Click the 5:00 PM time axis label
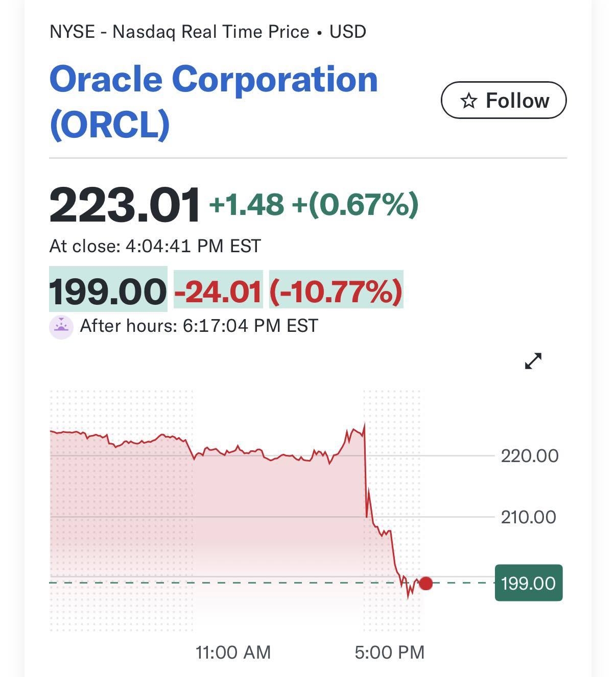This screenshot has height=677, width=616. tap(390, 652)
